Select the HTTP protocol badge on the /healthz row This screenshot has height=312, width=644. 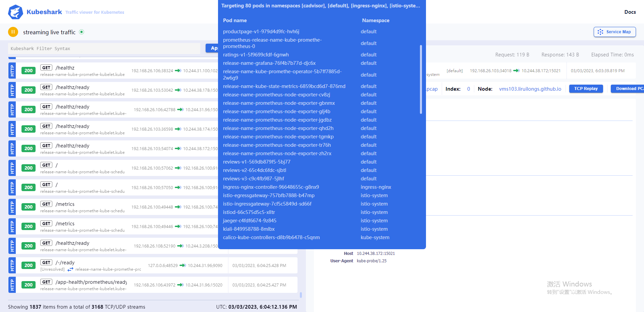tap(12, 71)
